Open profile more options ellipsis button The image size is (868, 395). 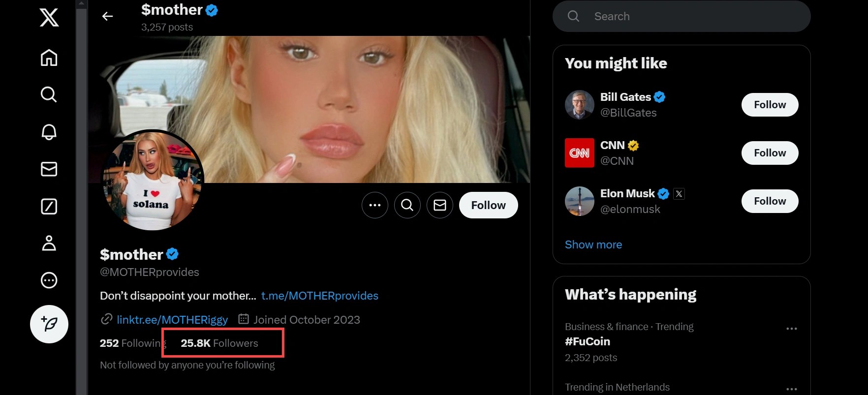coord(375,205)
